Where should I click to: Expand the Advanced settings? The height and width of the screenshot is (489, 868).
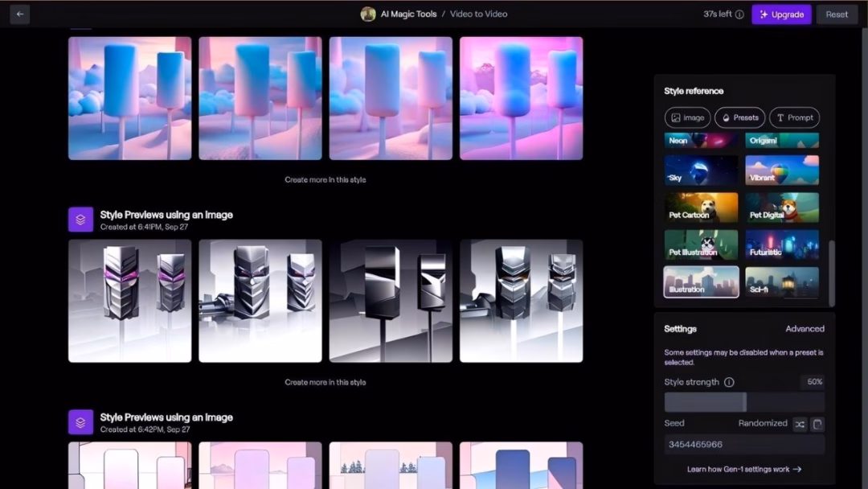pos(805,329)
